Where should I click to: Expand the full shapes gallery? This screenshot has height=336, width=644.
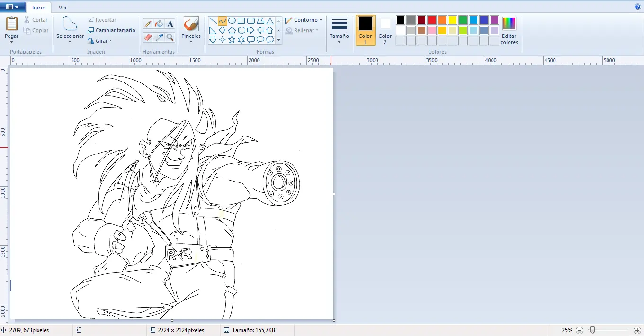click(278, 40)
